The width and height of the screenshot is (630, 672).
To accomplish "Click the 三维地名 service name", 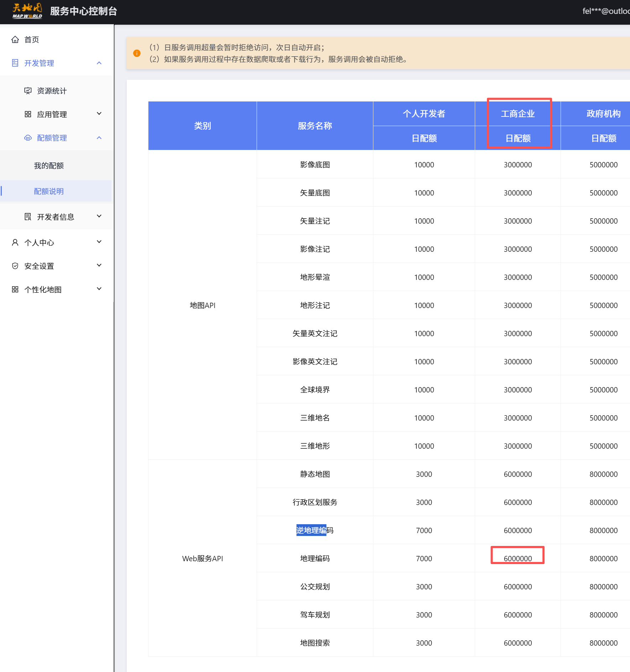I will click(315, 418).
